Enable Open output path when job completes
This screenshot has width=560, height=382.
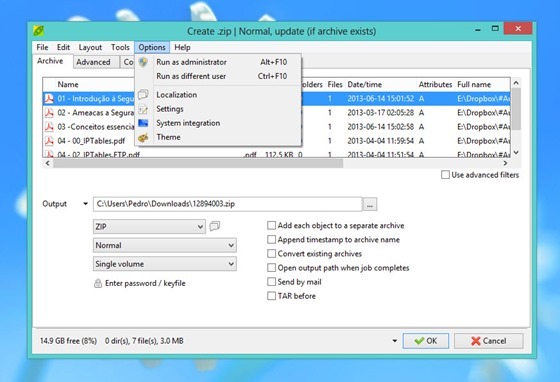[271, 268]
